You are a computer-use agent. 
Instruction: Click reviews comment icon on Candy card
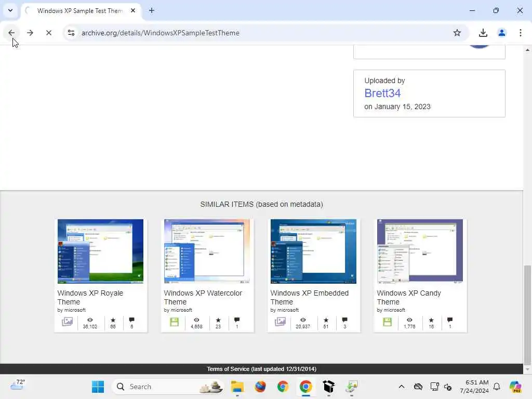450,320
